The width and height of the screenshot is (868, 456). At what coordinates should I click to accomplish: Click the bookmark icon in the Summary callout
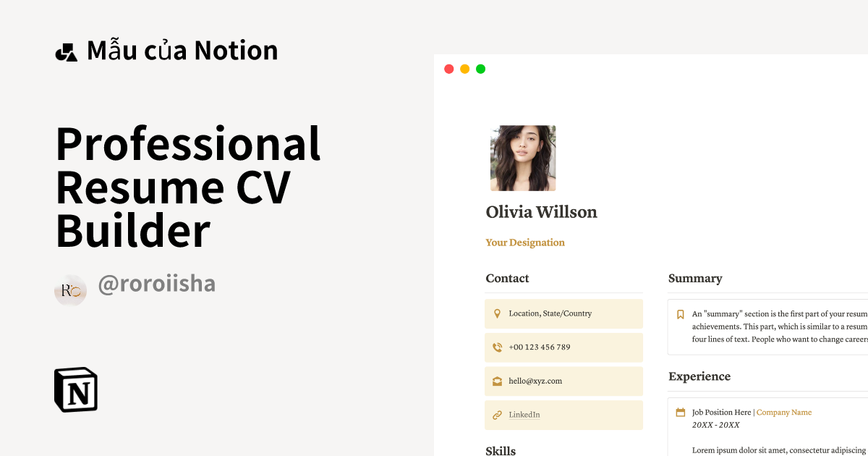tap(680, 313)
